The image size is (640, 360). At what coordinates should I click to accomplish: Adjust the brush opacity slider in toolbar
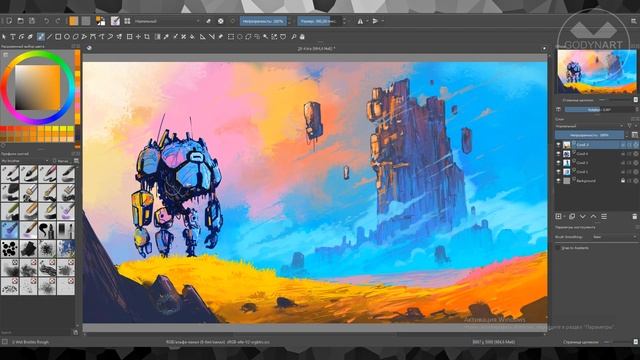[263, 21]
